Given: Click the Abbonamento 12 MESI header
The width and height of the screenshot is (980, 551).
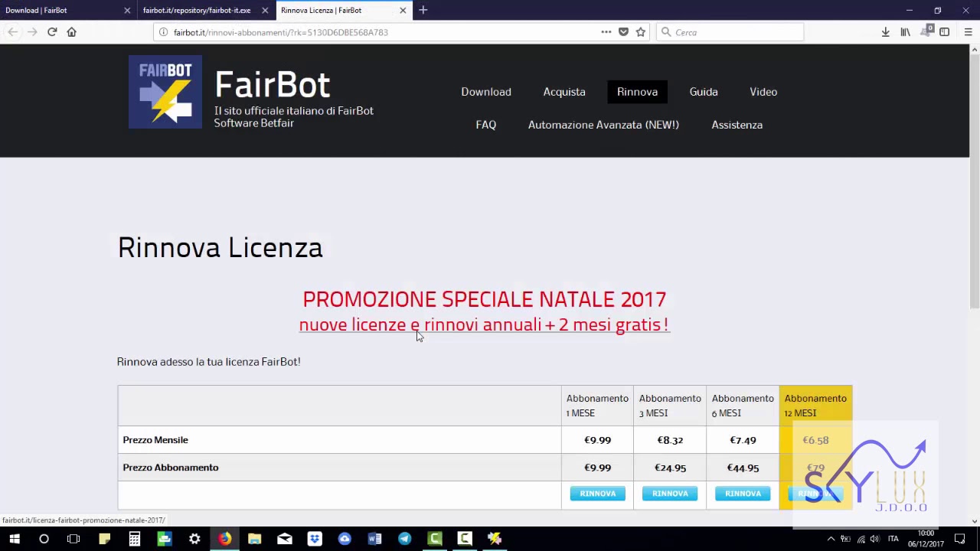Looking at the screenshot, I should tap(815, 406).
